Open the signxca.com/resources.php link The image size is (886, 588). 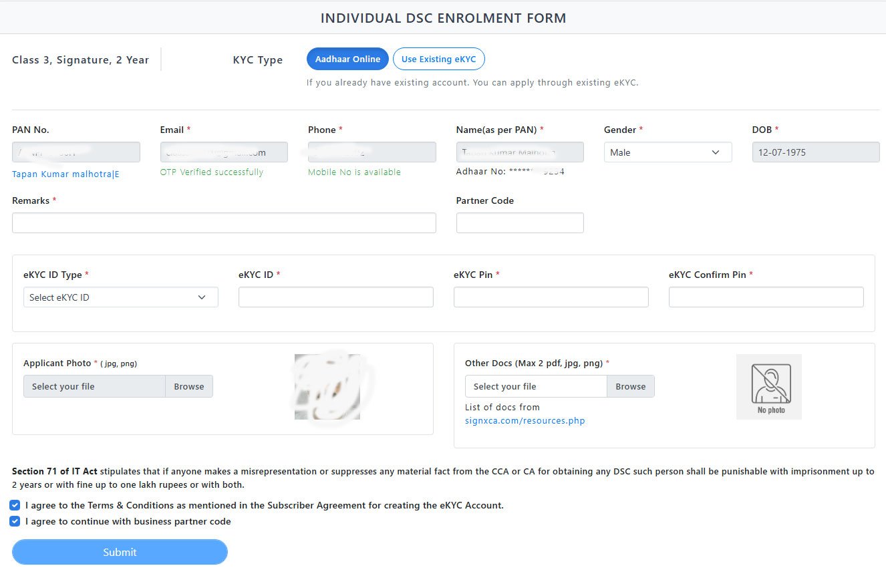point(525,420)
